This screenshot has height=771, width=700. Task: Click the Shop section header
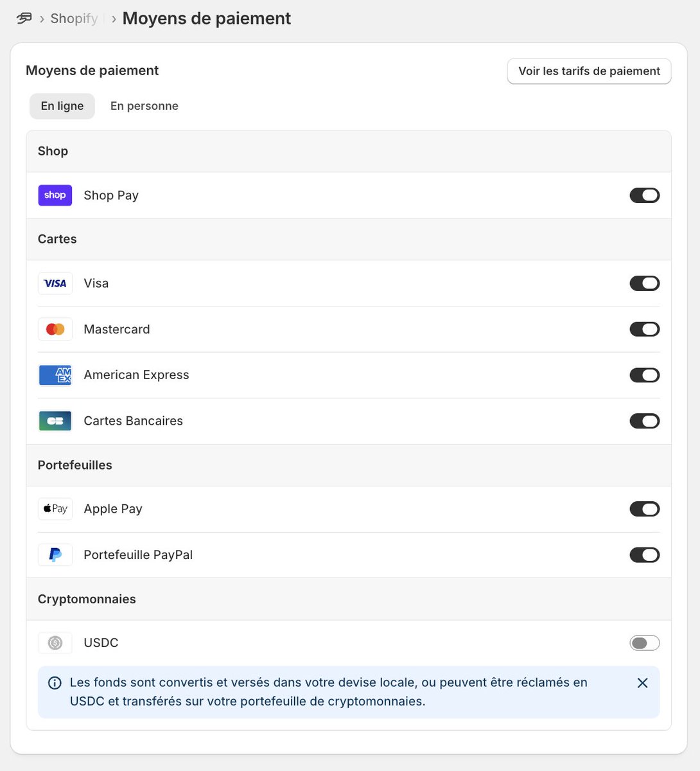pyautogui.click(x=349, y=151)
